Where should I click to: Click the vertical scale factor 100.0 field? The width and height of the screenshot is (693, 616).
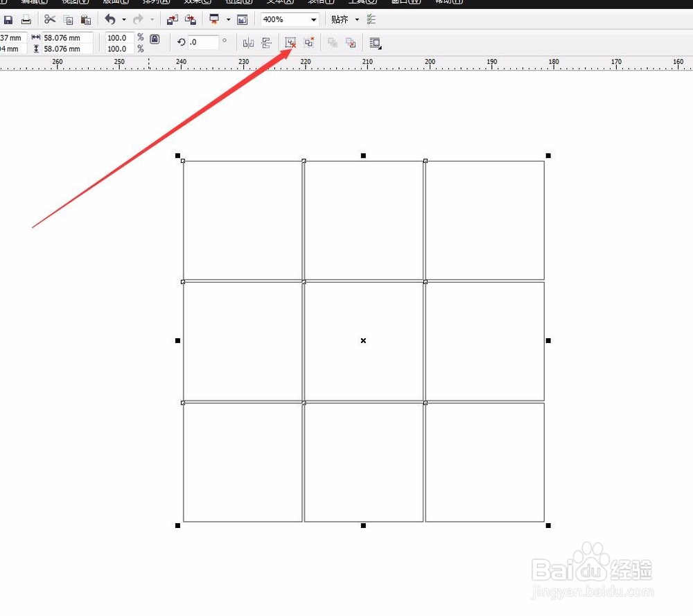pos(120,49)
